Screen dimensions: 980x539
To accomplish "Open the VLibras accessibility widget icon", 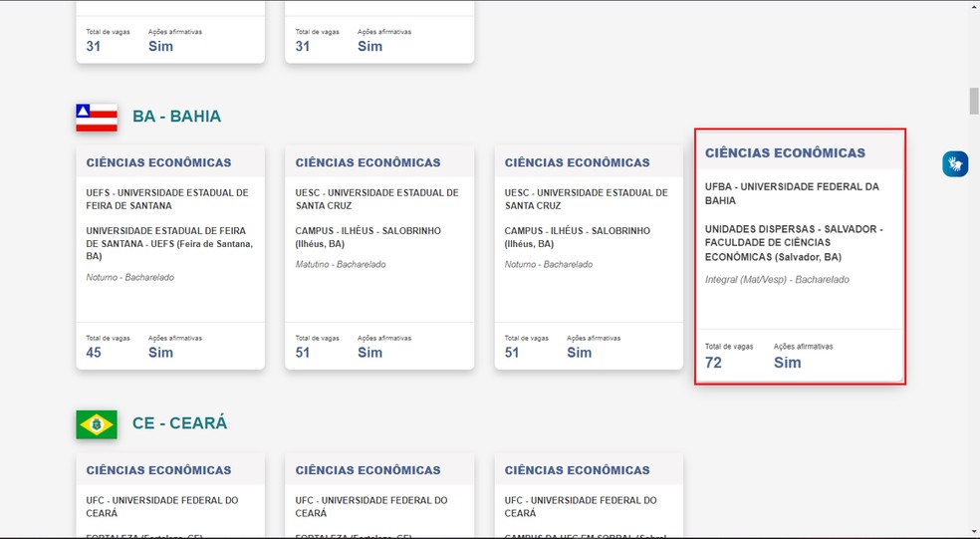I will click(955, 164).
